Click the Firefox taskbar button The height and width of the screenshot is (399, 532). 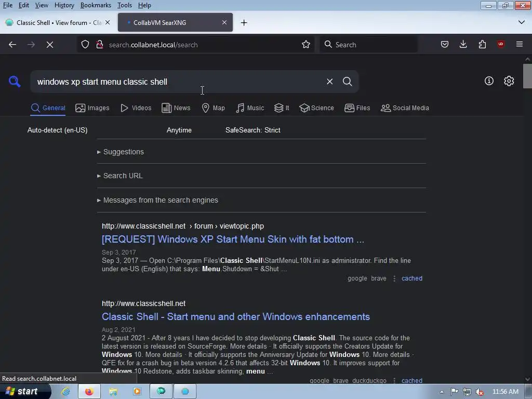click(89, 392)
